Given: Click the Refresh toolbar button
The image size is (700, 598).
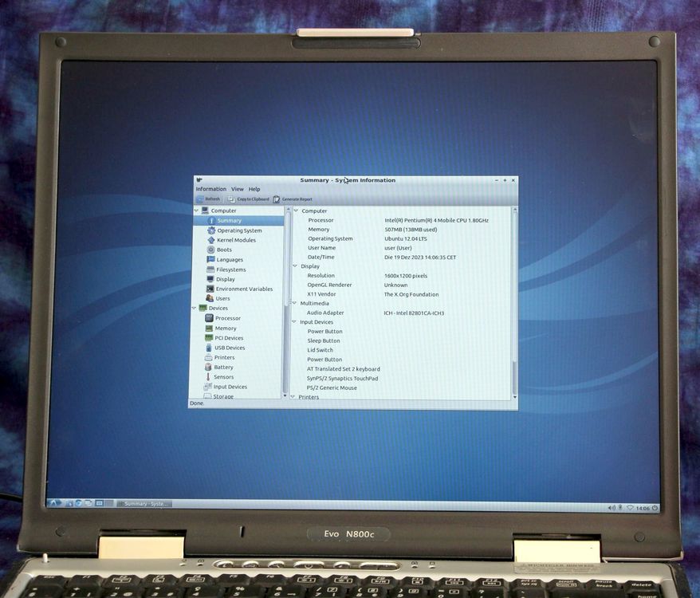Looking at the screenshot, I should click(x=206, y=199).
